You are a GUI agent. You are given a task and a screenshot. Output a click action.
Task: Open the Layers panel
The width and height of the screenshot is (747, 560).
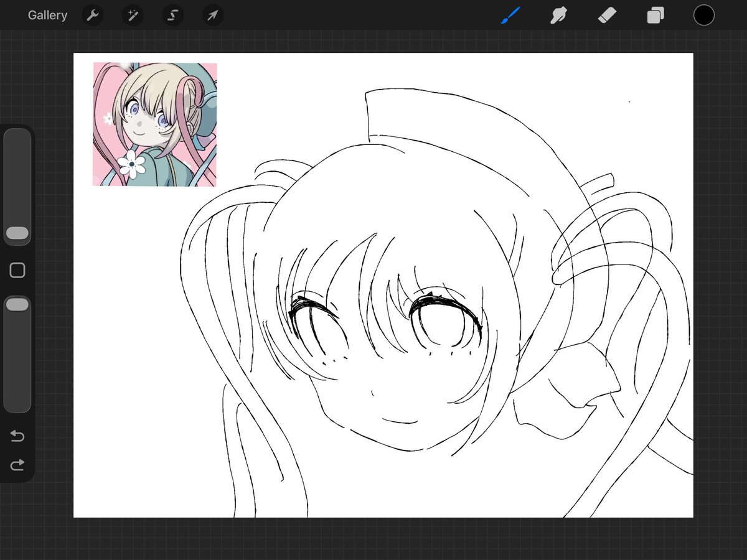(x=655, y=15)
